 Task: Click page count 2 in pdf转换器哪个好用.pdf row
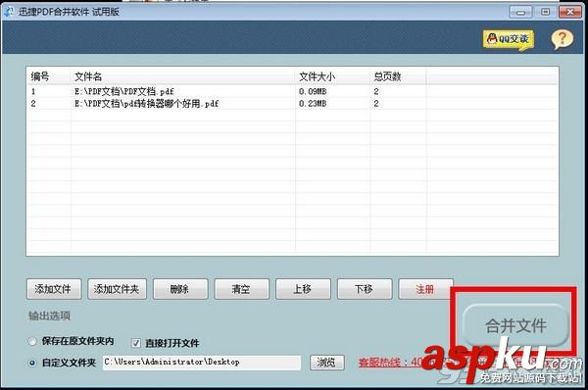376,104
